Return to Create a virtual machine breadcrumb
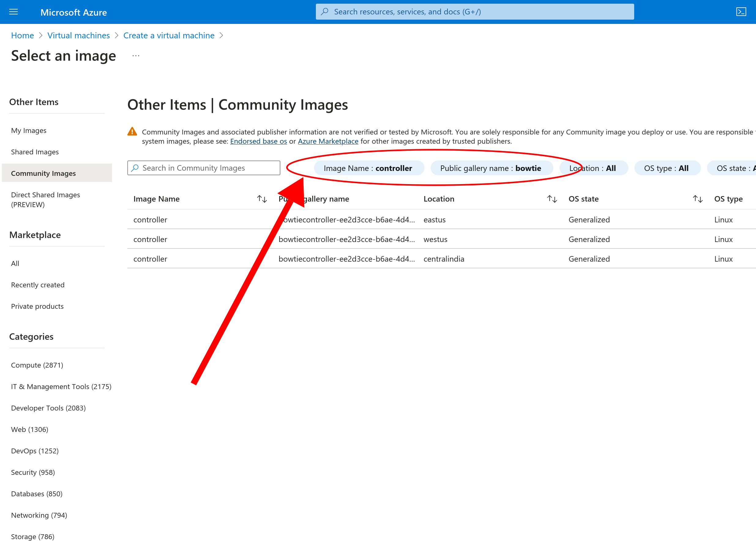756x541 pixels. point(169,35)
